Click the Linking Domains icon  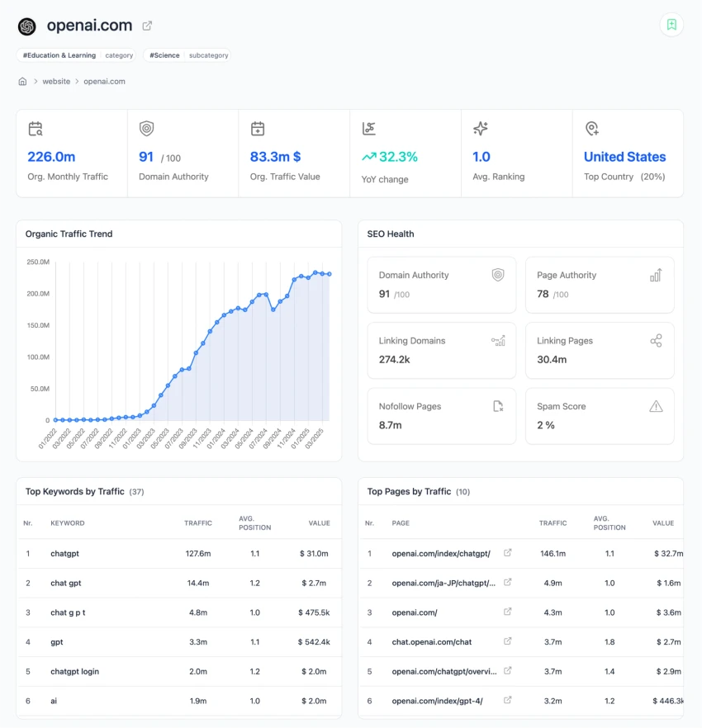498,341
